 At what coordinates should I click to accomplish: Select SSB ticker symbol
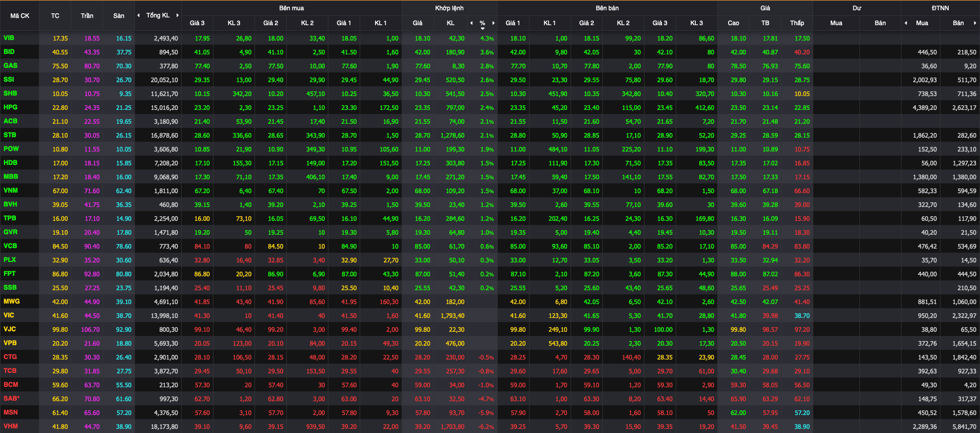pyautogui.click(x=10, y=288)
